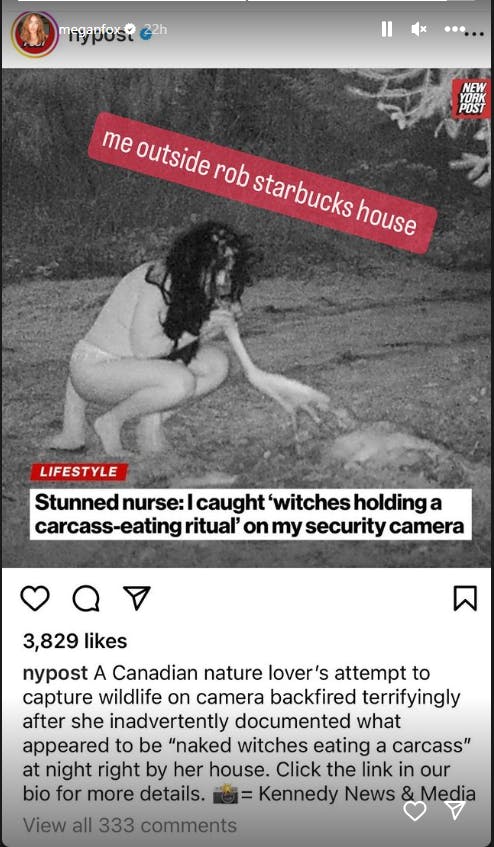The width and height of the screenshot is (494, 847).
Task: Save the post with bookmark icon
Action: pyautogui.click(x=465, y=598)
